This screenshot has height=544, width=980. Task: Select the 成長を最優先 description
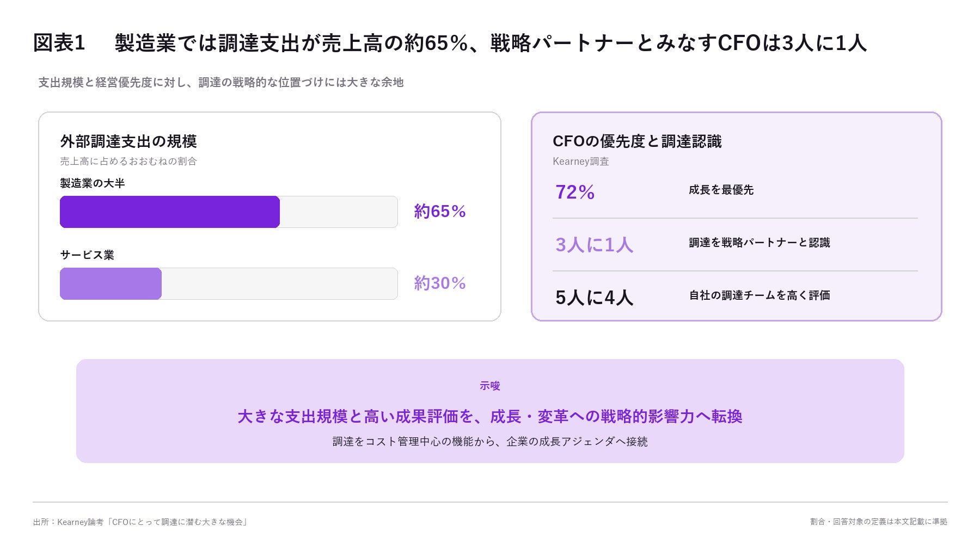click(x=721, y=190)
